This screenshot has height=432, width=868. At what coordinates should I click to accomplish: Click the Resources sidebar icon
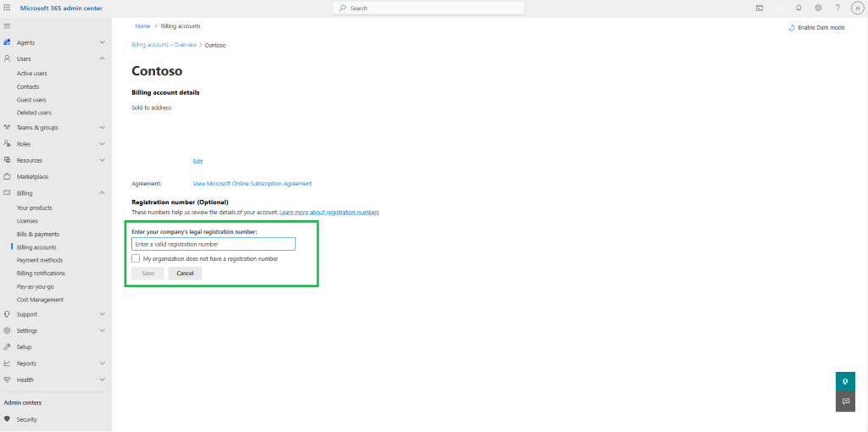[7, 160]
